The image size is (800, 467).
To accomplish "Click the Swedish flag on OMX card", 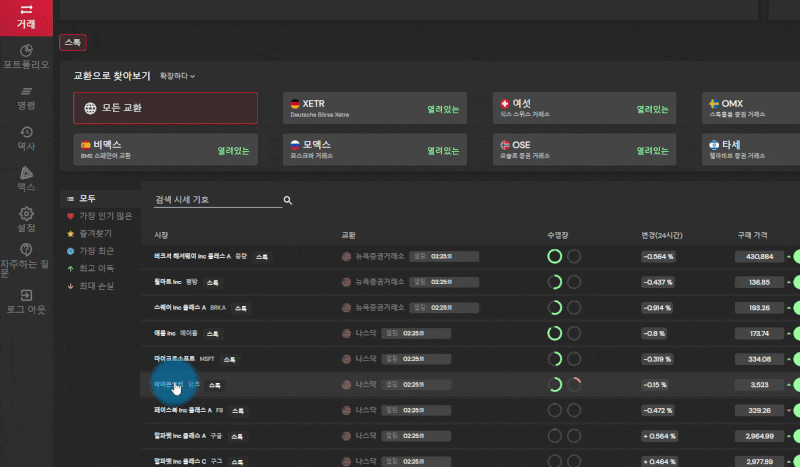I will pos(714,104).
